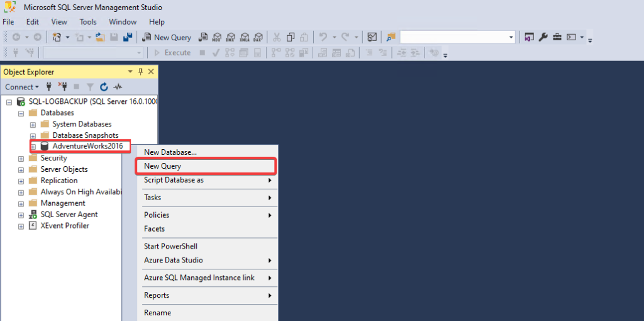This screenshot has height=321, width=644.
Task: Open the Help menu
Action: pos(157,22)
